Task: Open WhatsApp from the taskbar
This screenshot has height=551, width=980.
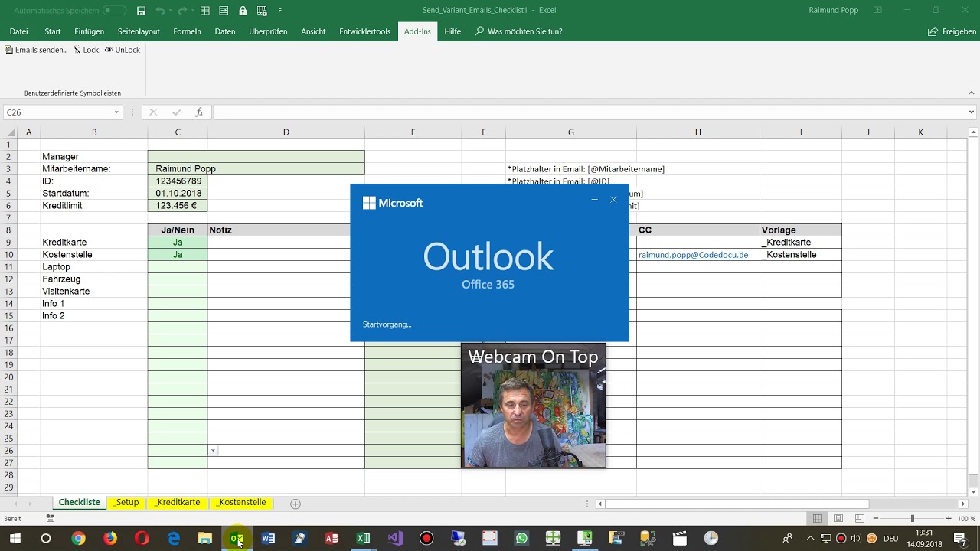Action: [521, 539]
